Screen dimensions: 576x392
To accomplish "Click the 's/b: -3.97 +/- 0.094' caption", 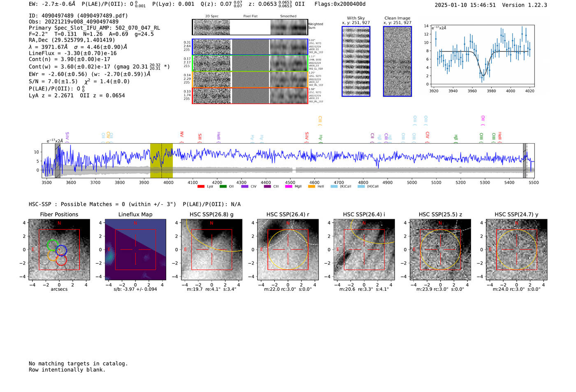I will point(135,289).
